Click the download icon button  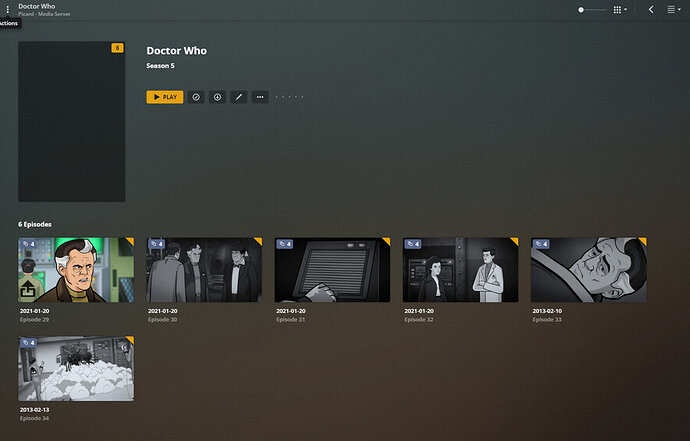217,97
